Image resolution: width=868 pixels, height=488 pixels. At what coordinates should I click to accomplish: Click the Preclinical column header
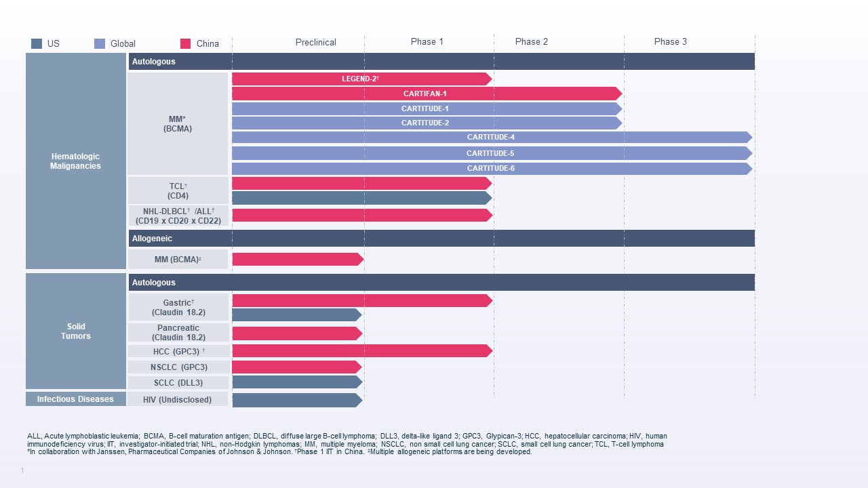pos(315,42)
